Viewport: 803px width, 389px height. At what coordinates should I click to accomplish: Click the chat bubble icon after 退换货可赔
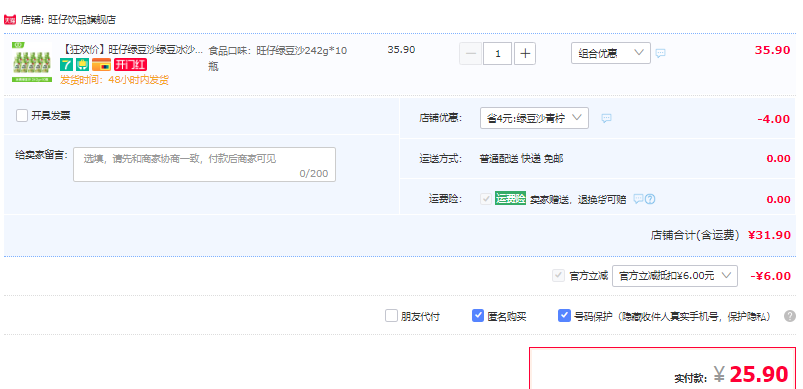pos(638,199)
